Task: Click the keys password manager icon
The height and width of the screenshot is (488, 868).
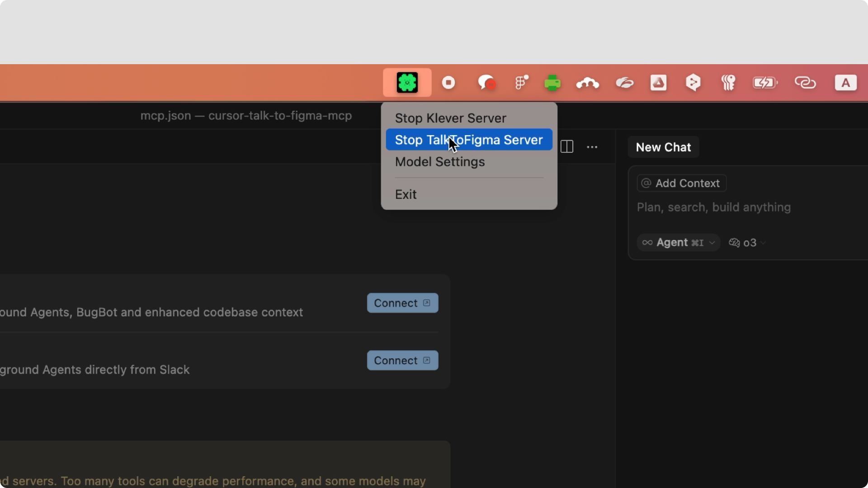Action: coord(728,83)
